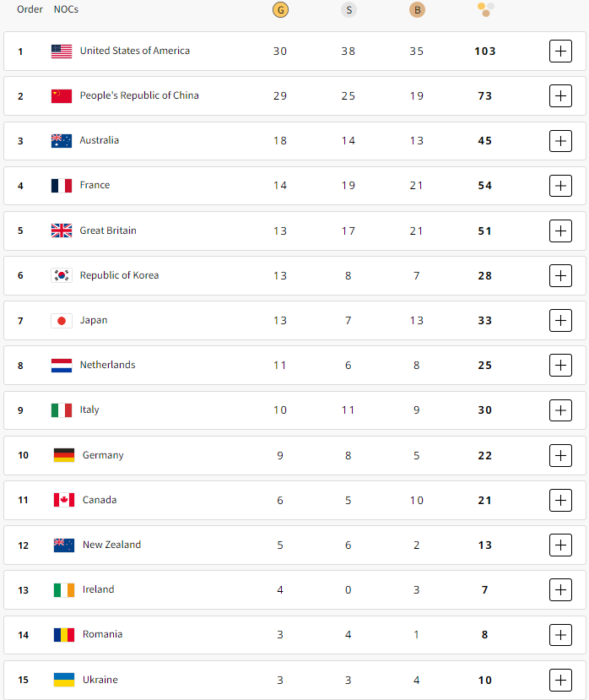589x700 pixels.
Task: Expand United States of America row details
Action: click(560, 51)
